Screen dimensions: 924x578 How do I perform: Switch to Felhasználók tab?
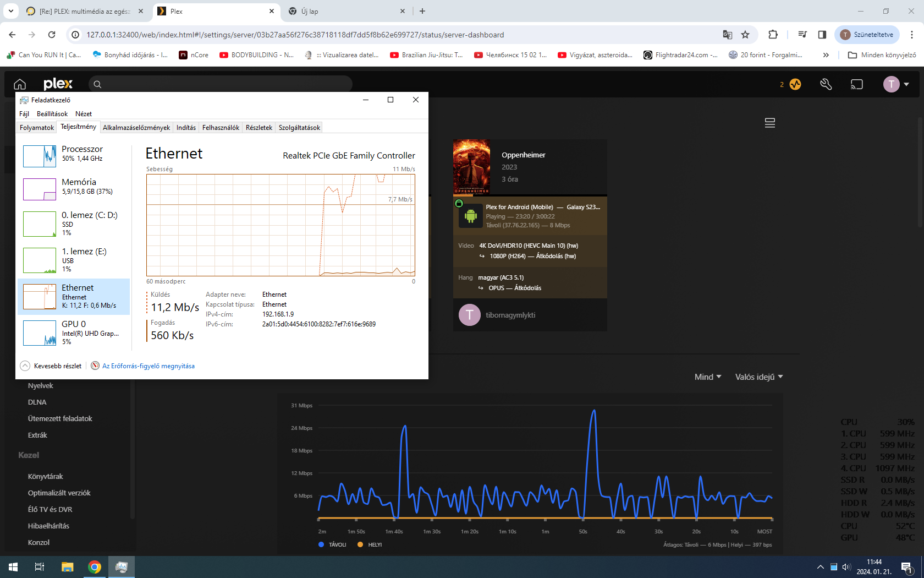pos(221,128)
